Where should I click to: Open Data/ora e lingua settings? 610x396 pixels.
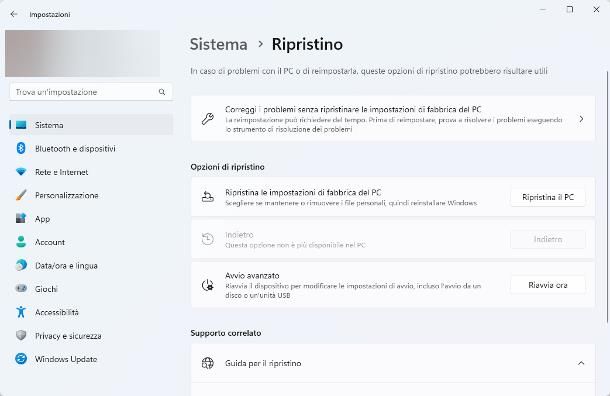(91, 265)
